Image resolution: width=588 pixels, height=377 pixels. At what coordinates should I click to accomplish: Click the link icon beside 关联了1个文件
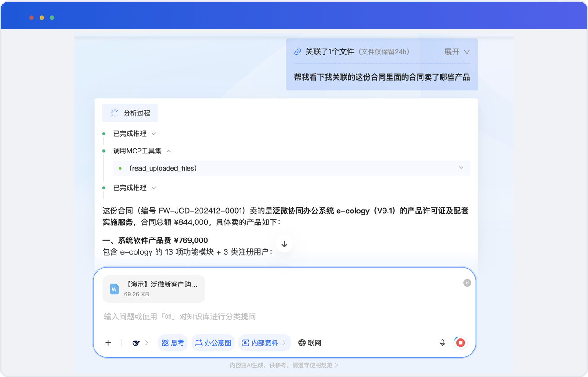tap(298, 52)
